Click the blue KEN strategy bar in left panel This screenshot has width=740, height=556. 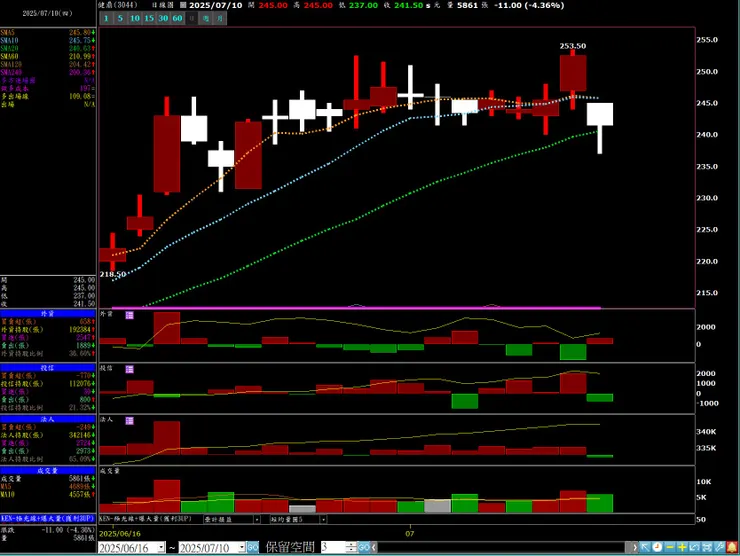click(x=48, y=518)
